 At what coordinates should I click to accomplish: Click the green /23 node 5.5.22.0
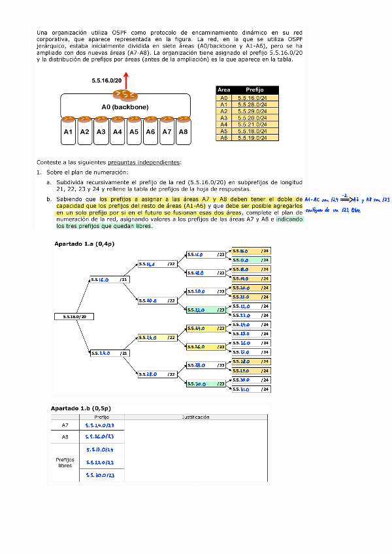[206, 310]
